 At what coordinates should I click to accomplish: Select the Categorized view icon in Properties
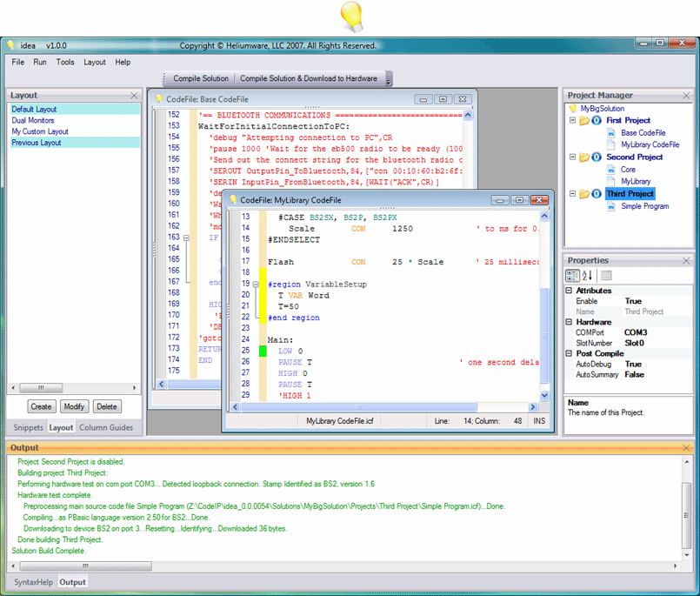[x=573, y=275]
